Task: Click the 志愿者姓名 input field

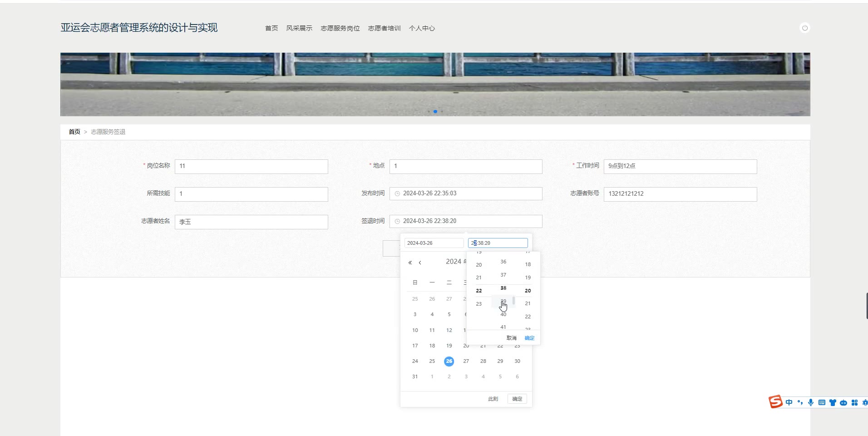Action: click(251, 222)
